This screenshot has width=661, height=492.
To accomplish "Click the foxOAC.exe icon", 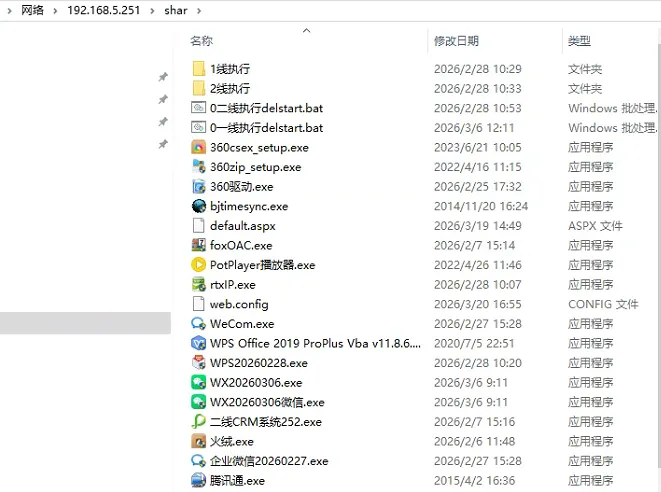I will [x=199, y=245].
